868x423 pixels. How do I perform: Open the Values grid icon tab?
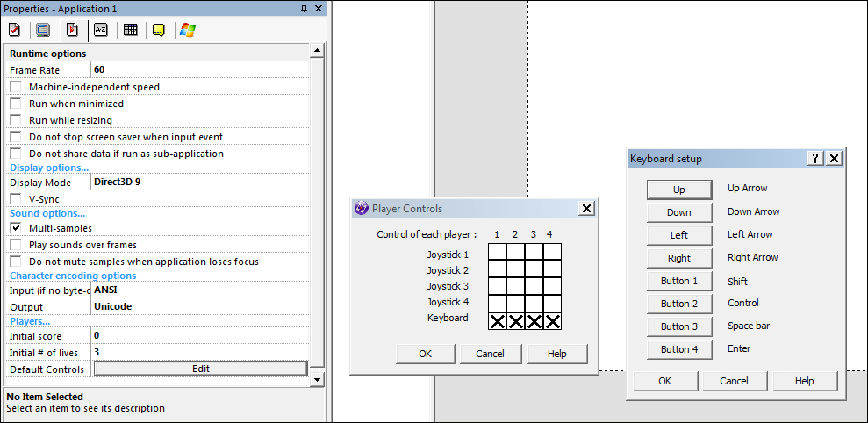130,30
